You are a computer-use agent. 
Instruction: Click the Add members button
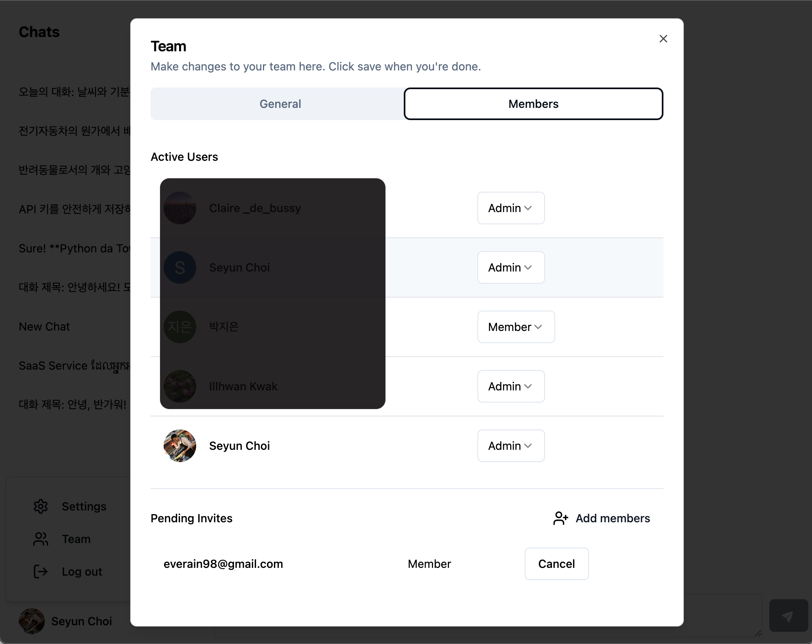602,518
